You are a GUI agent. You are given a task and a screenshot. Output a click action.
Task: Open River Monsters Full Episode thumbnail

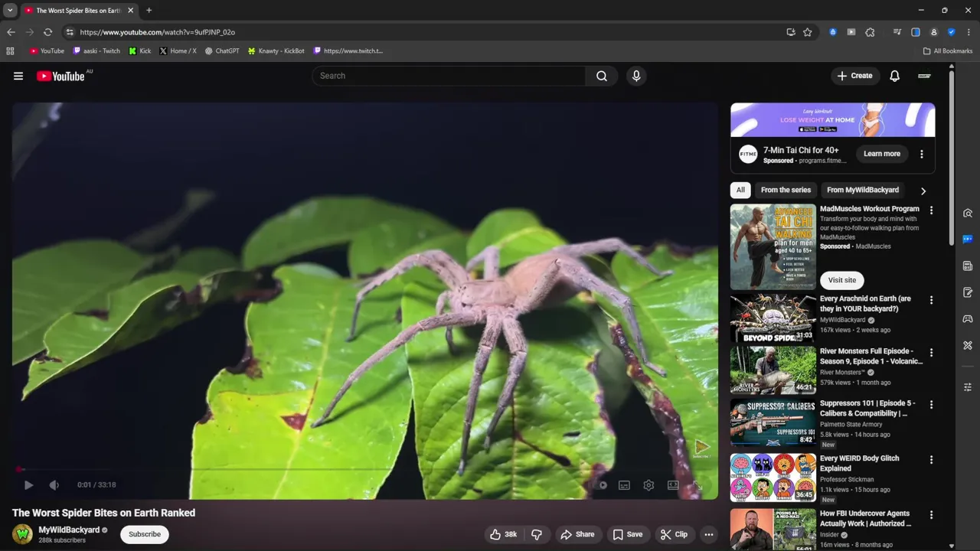(x=773, y=370)
